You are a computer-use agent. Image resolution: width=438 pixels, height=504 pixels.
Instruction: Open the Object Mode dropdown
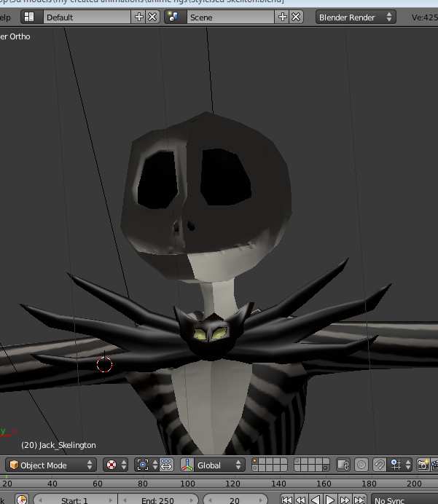[51, 465]
